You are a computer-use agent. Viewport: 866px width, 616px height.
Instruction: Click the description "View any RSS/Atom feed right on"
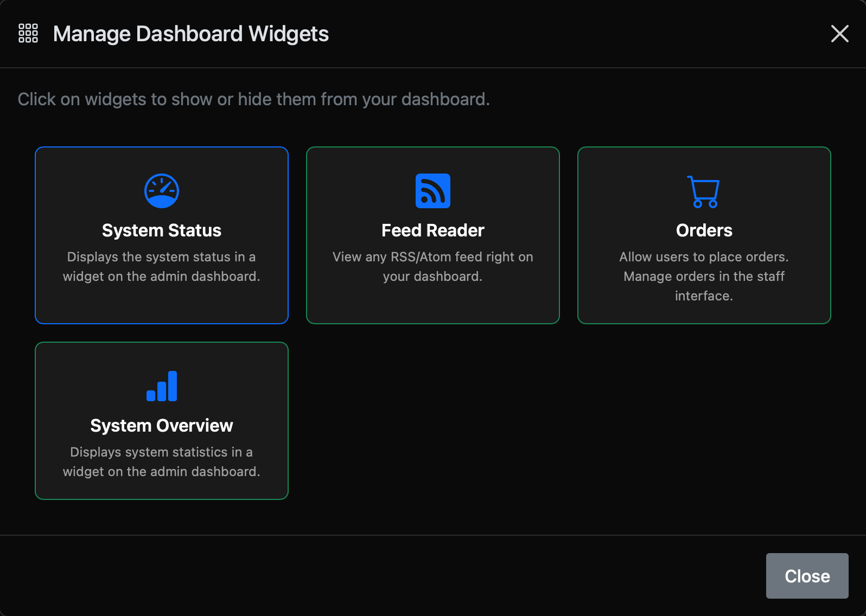[433, 257]
